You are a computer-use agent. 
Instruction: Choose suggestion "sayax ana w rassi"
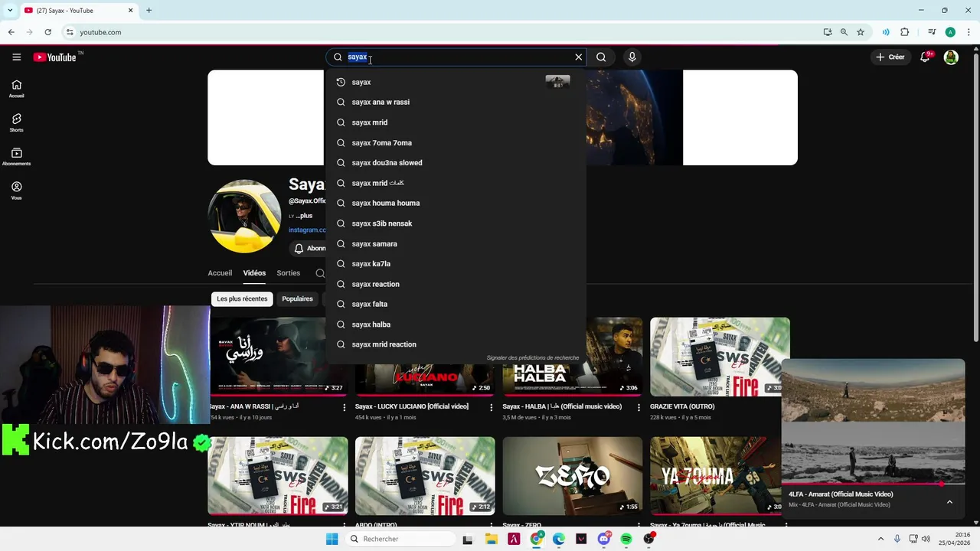(456, 102)
